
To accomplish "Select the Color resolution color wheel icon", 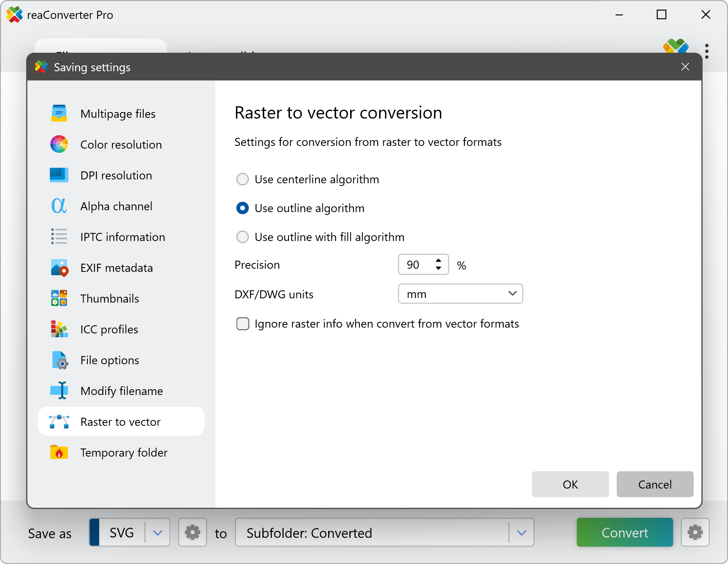I will click(x=59, y=144).
